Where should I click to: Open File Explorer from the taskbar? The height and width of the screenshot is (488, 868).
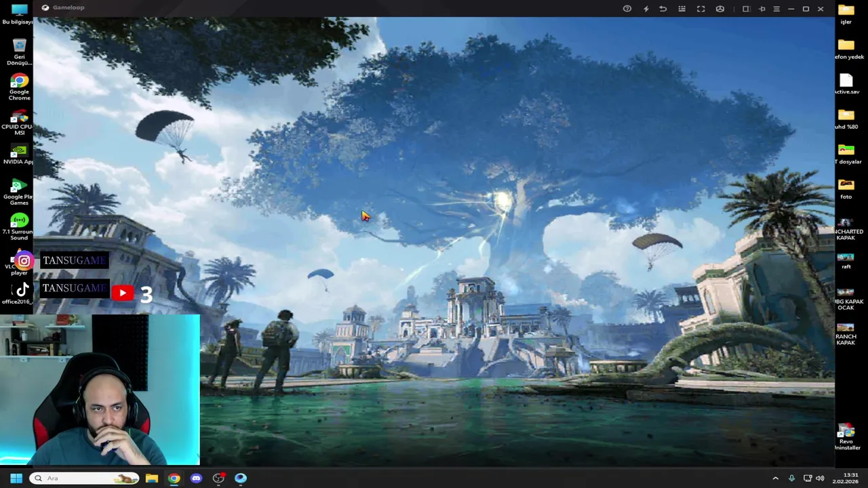(x=152, y=478)
